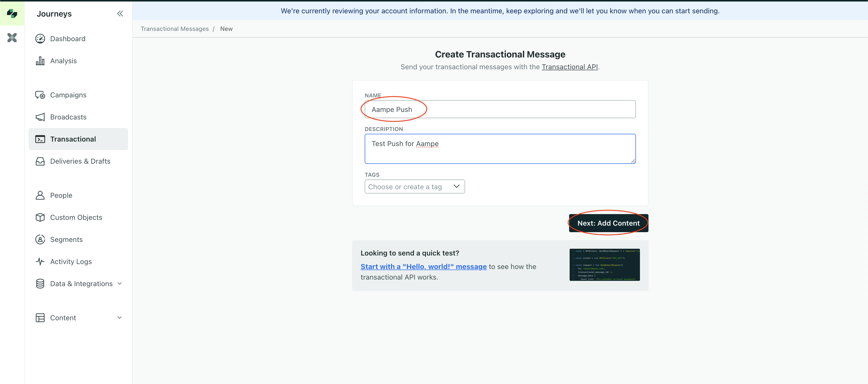
Task: Expand the Content section in sidebar
Action: 120,317
